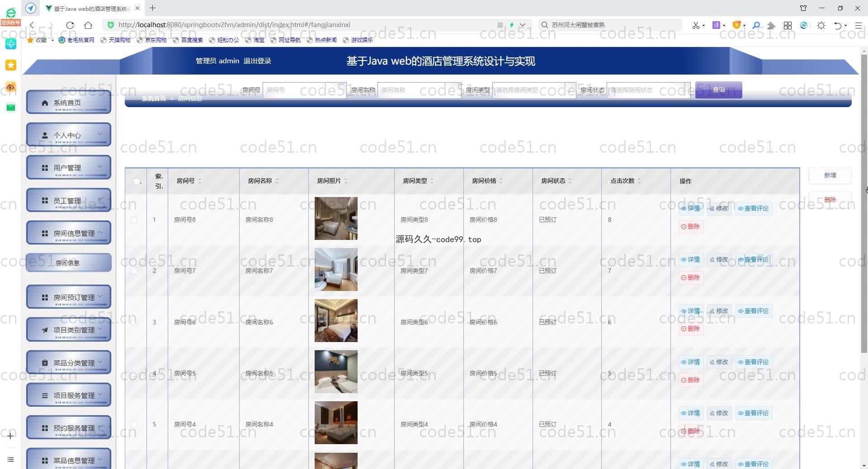Check the row checkbox for 房间号7
The height and width of the screenshot is (469, 868).
click(x=134, y=271)
